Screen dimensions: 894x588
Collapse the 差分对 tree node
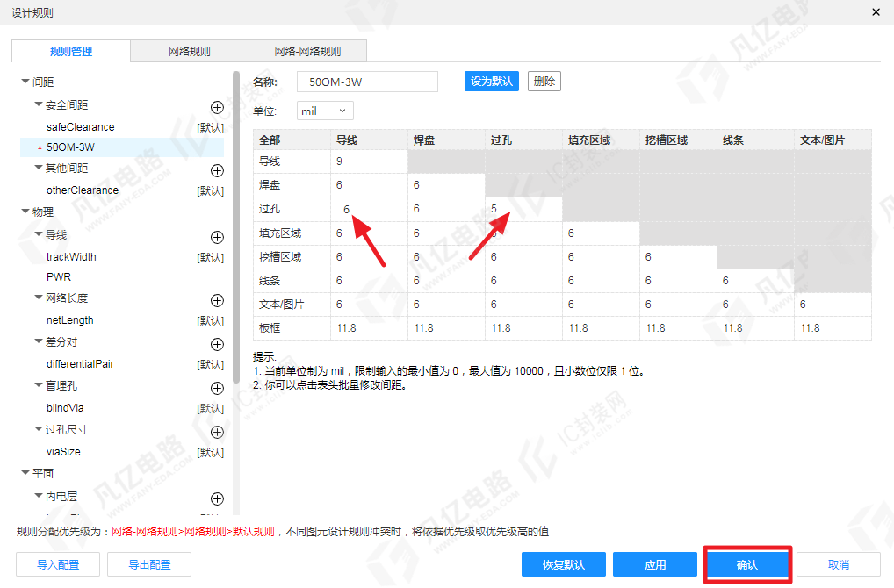38,341
